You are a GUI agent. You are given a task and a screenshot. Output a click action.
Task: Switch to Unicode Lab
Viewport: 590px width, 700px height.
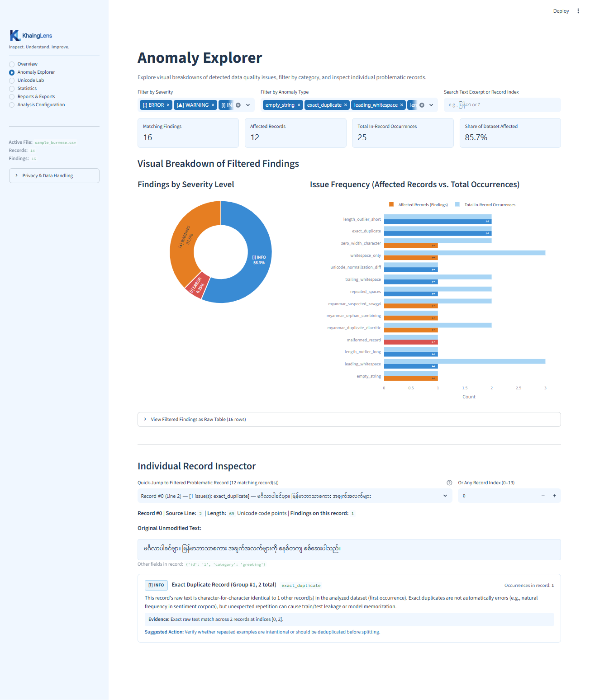pyautogui.click(x=26, y=80)
